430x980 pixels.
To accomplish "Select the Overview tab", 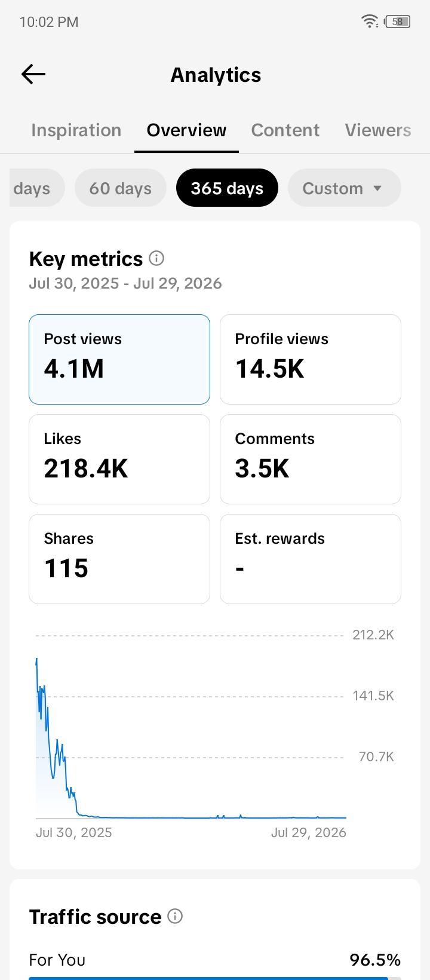I will [x=186, y=130].
